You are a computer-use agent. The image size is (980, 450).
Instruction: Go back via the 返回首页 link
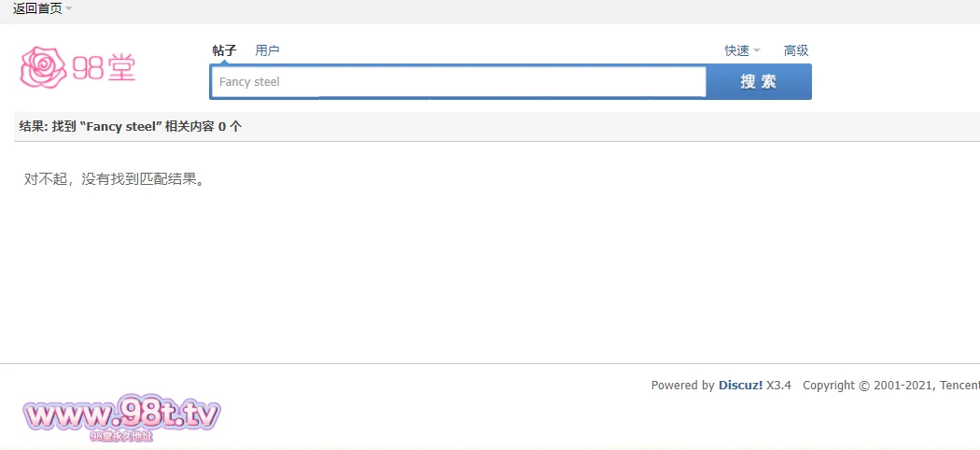click(x=37, y=8)
